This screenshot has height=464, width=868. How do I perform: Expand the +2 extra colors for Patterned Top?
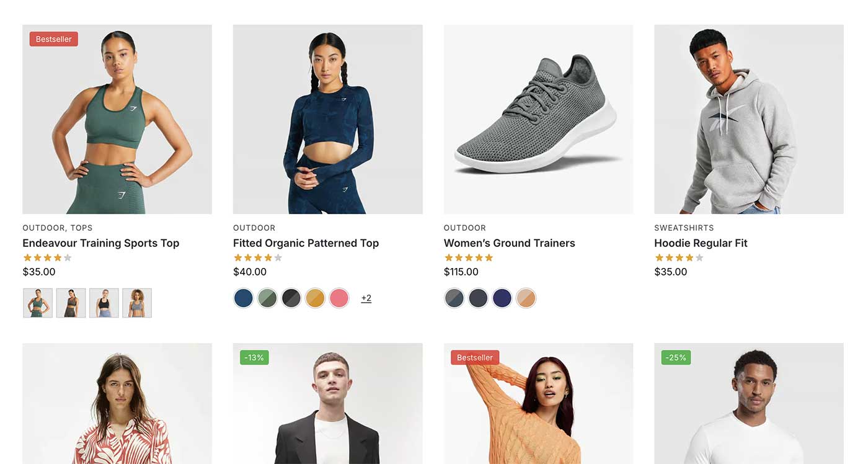pos(366,298)
